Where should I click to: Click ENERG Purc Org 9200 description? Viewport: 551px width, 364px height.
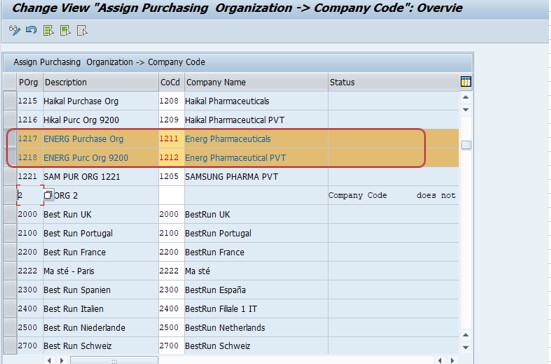(86, 158)
